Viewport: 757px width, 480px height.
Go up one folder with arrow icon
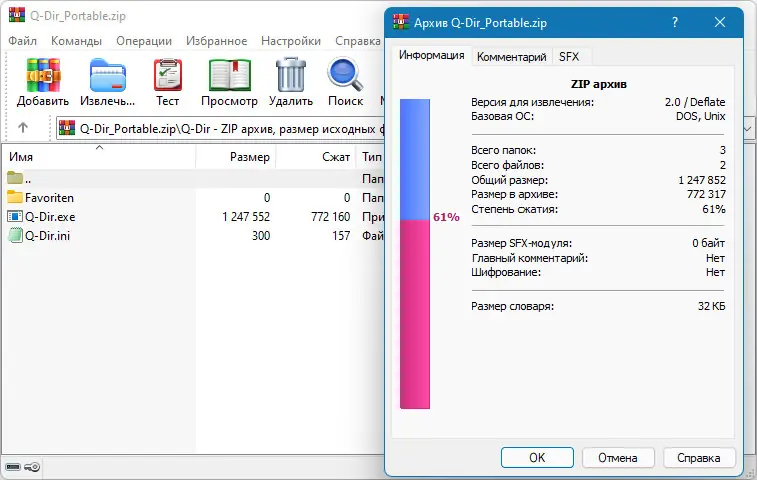pos(23,128)
